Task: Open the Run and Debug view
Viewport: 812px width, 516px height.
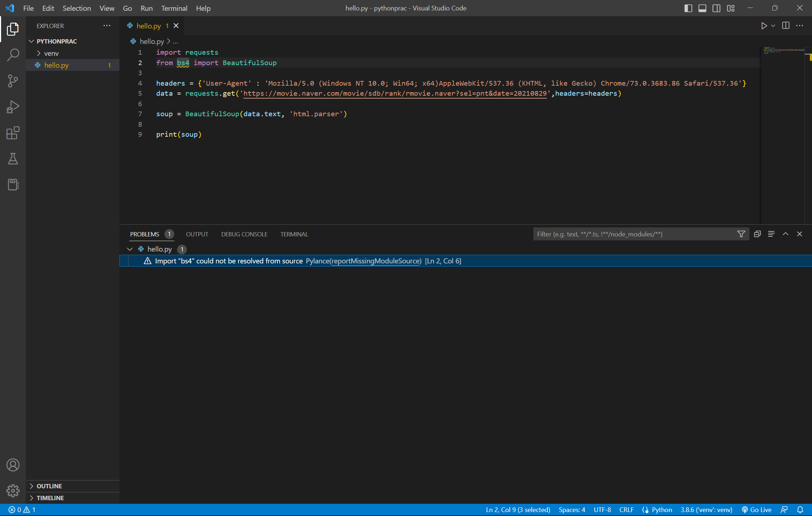Action: [x=13, y=107]
